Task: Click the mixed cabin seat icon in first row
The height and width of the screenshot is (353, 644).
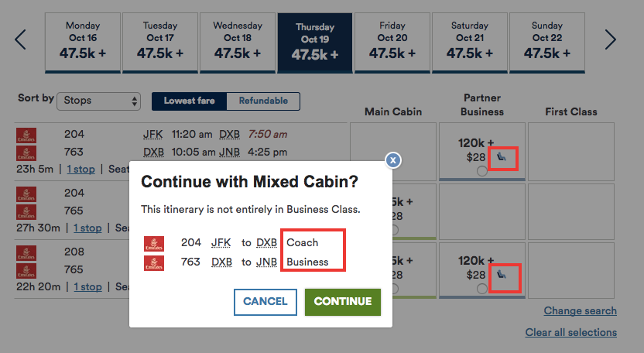Action: (x=502, y=156)
